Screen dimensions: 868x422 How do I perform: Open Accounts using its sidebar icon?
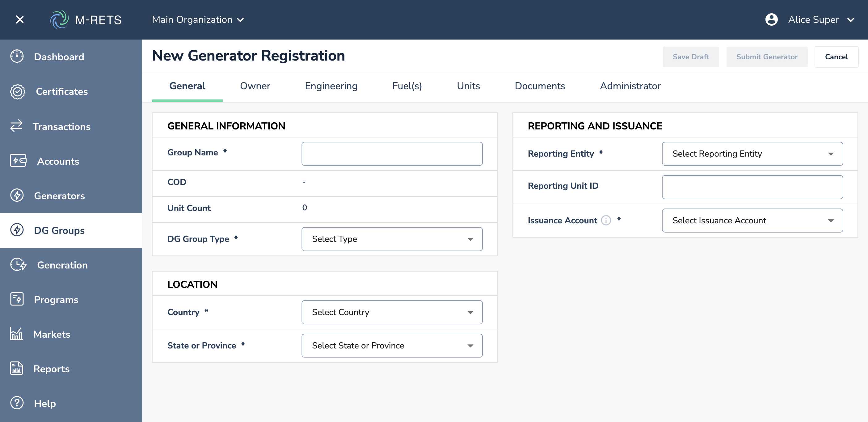pos(18,161)
